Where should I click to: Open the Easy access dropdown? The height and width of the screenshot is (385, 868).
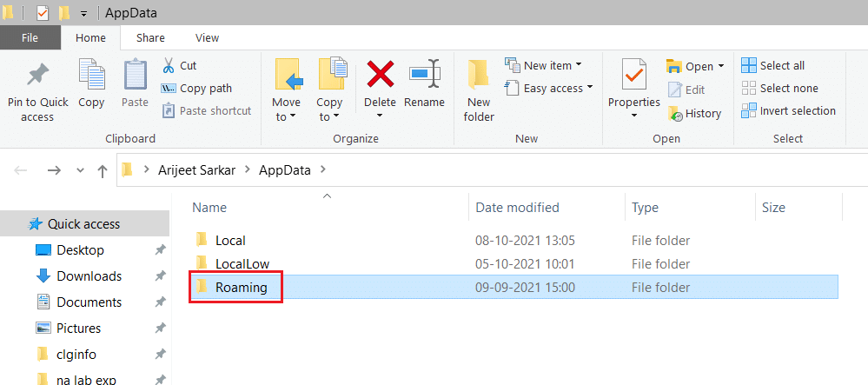(x=549, y=88)
